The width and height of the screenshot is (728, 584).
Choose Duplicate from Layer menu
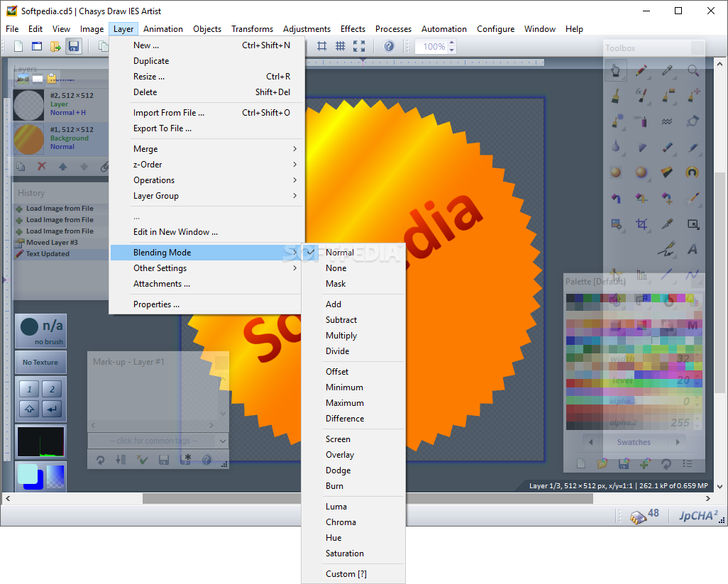point(207,61)
